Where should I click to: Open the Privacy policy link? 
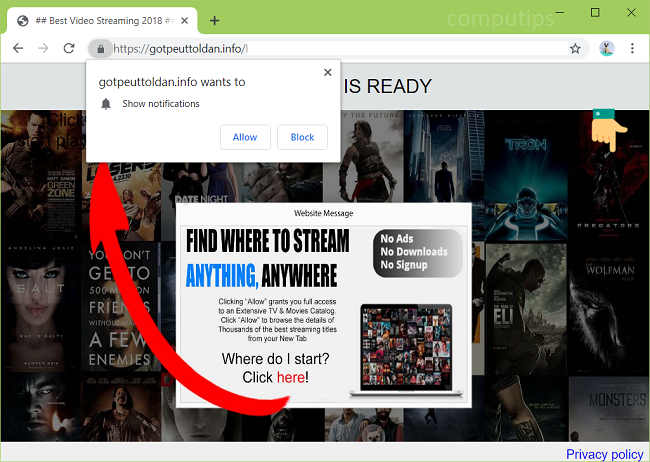click(x=604, y=454)
